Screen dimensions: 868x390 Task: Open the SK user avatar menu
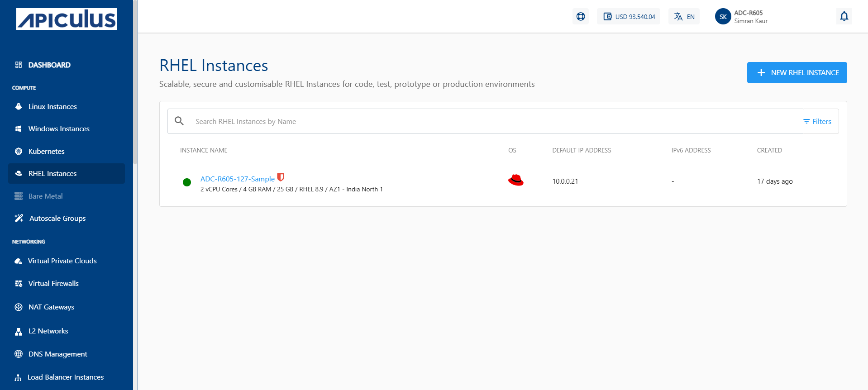723,17
